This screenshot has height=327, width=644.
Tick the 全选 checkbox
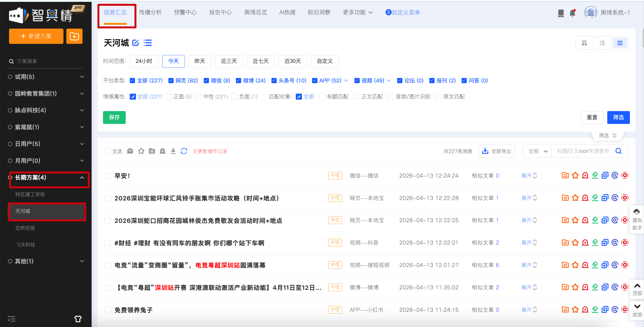coord(108,151)
